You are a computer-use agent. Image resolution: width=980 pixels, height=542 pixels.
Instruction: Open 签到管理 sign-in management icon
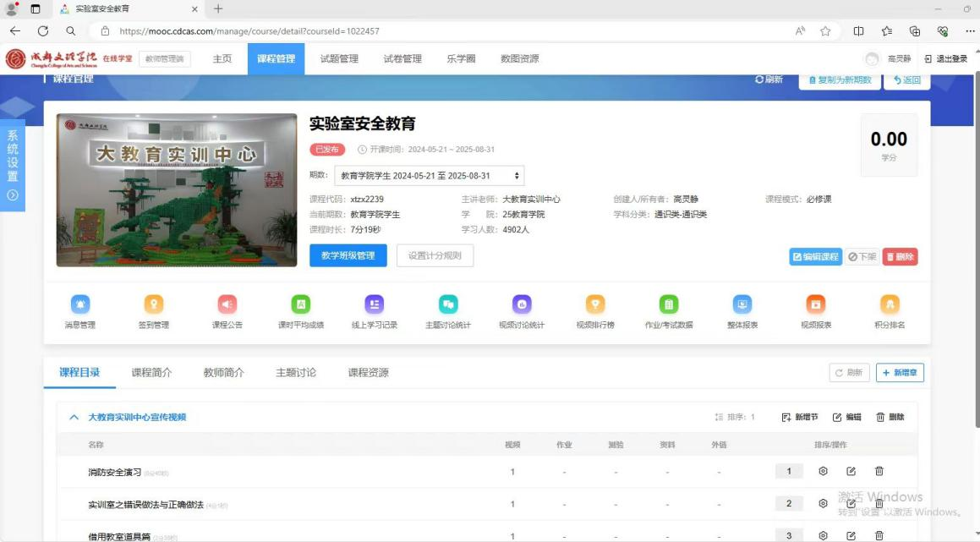[154, 304]
